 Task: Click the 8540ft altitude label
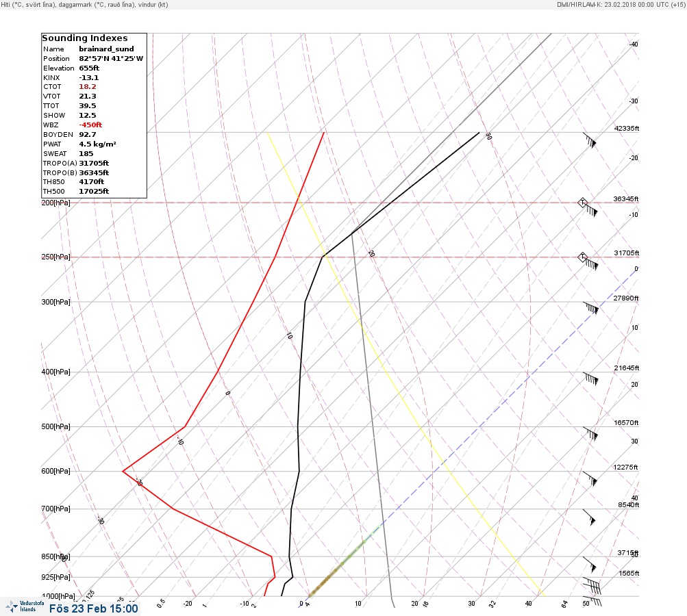[629, 505]
